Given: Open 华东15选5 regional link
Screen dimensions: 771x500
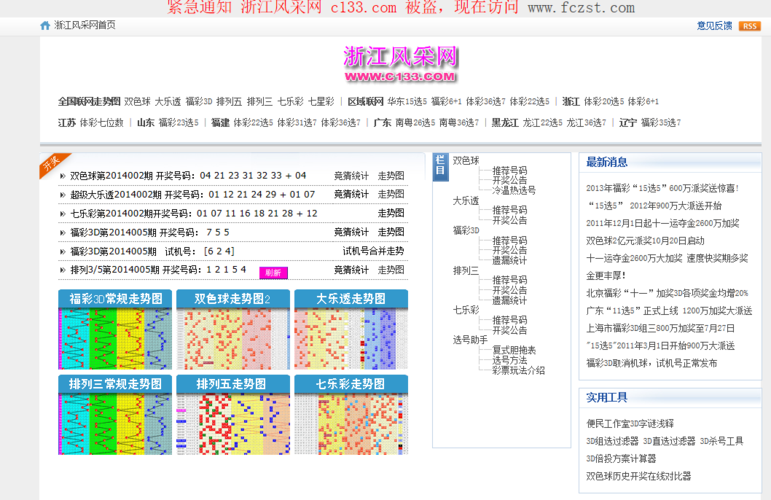Looking at the screenshot, I should click(x=407, y=102).
